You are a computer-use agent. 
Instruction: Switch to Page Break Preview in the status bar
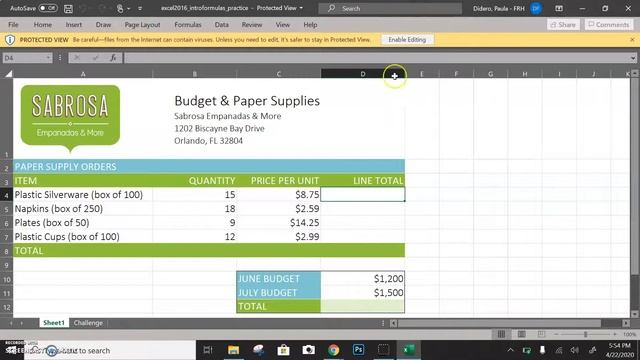(541, 334)
